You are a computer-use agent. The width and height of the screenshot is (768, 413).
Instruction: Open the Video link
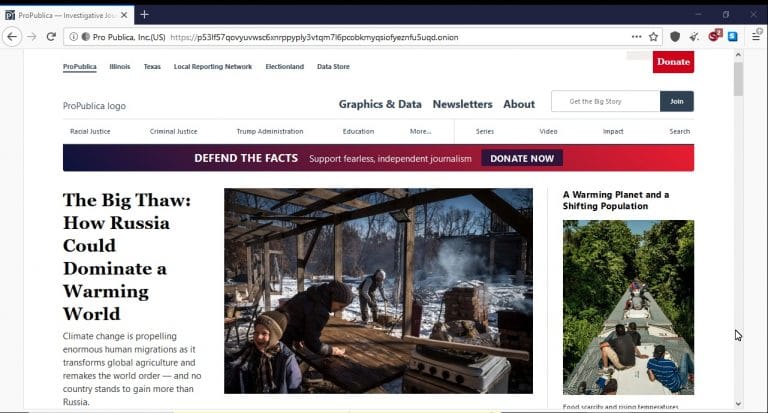click(548, 131)
